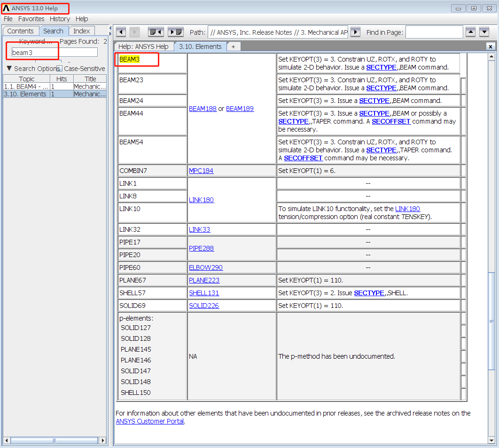Click the COMBIN7 table cell
This screenshot has height=448, width=499.
point(152,171)
